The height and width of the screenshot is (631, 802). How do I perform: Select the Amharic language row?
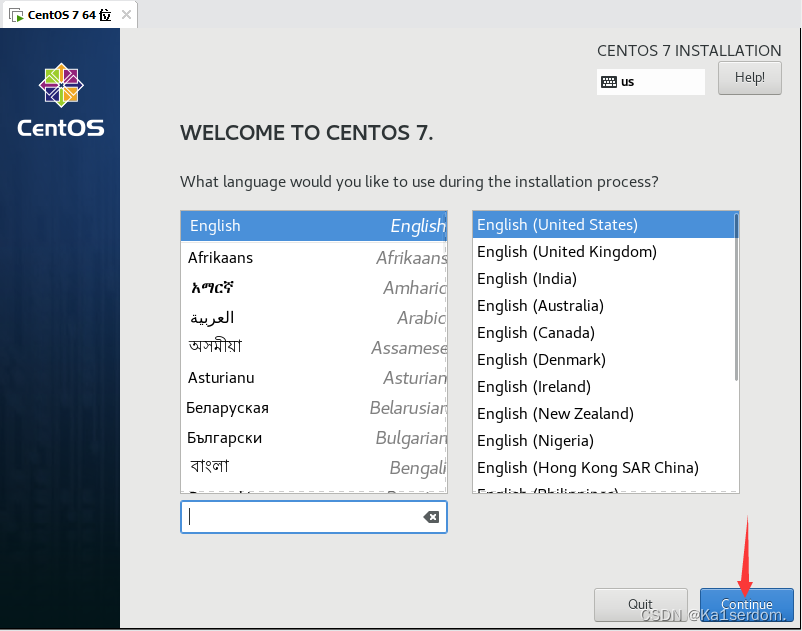click(314, 288)
